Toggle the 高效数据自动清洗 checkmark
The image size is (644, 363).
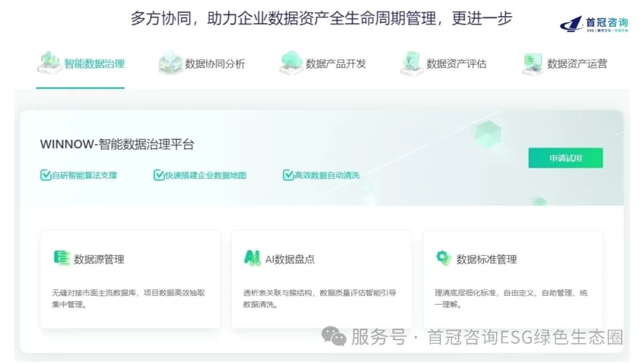(x=288, y=175)
